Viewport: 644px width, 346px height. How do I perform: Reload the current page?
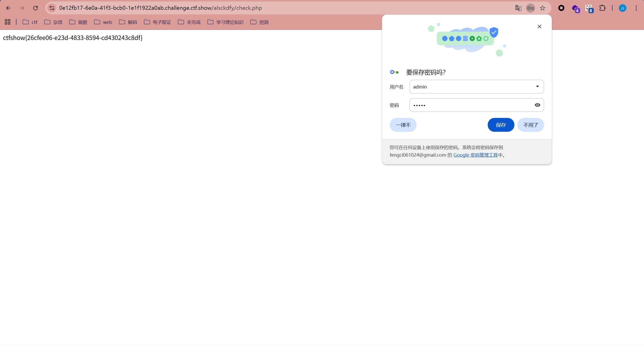(35, 8)
